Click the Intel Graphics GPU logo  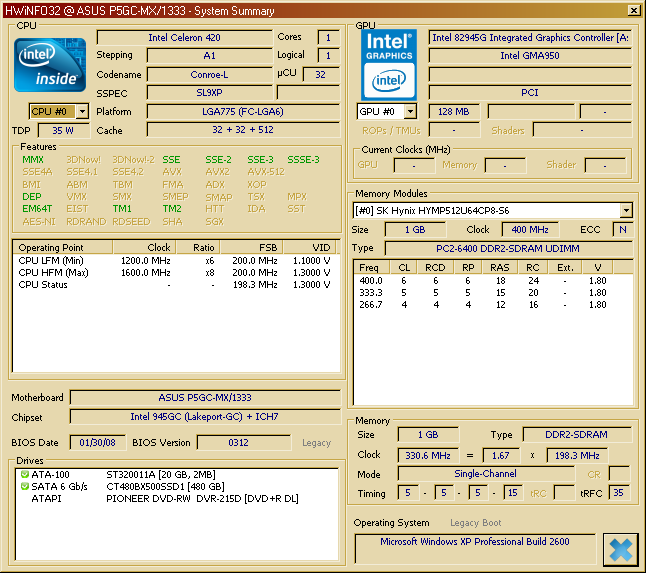(389, 65)
